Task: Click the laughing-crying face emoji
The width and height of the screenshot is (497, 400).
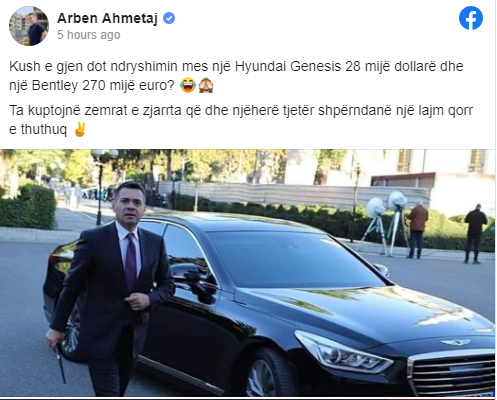Action: [x=188, y=86]
